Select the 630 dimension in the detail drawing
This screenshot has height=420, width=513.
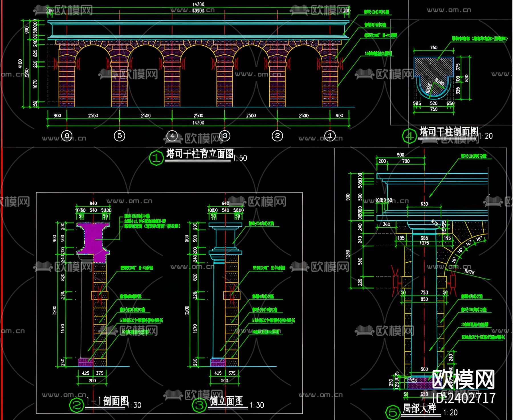(424, 204)
